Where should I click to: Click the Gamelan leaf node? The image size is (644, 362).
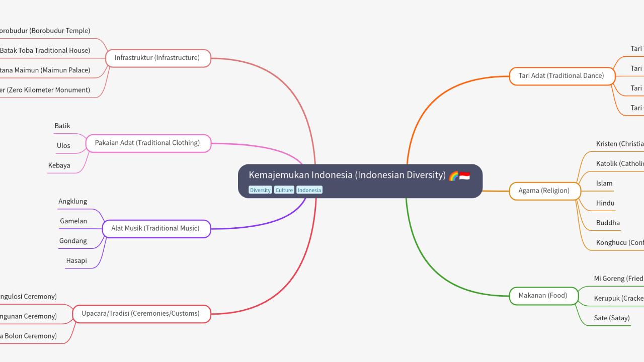tap(73, 221)
